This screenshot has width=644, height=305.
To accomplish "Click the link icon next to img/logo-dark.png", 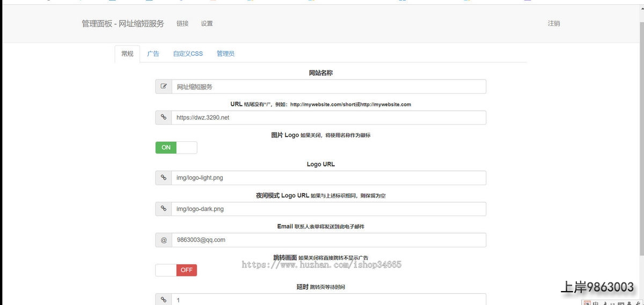I will (164, 209).
